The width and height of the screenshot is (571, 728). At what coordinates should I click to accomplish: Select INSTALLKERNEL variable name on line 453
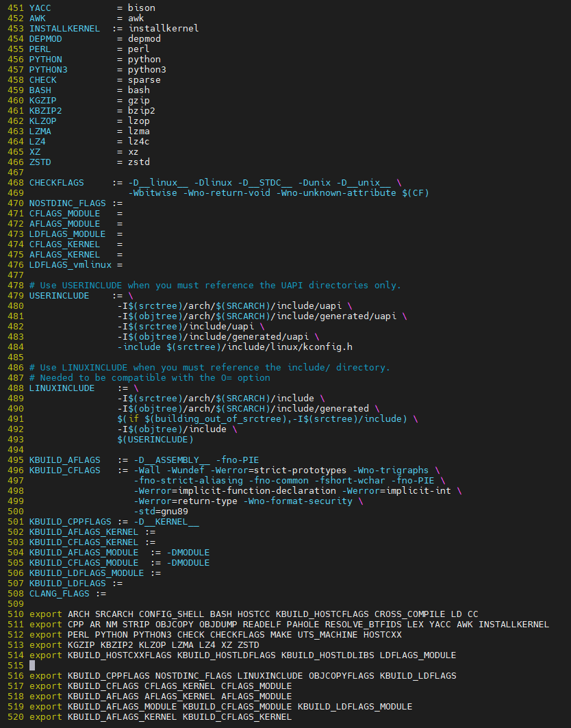(64, 28)
